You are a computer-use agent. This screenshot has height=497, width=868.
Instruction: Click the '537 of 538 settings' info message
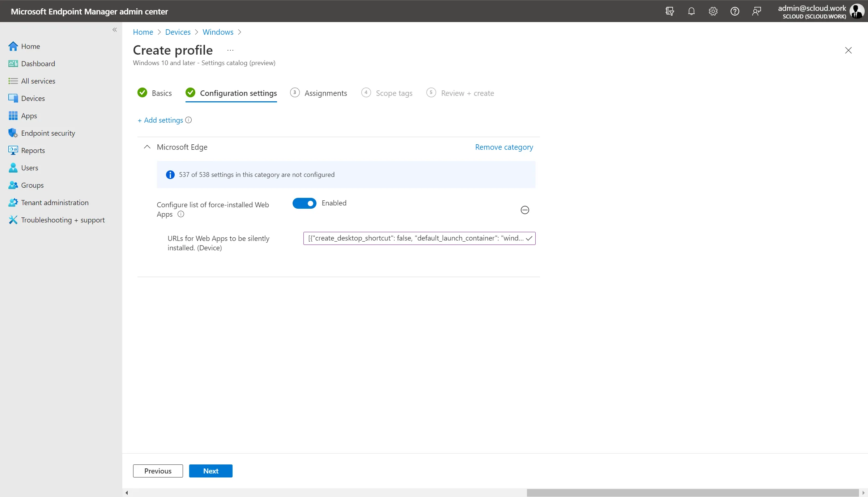tap(346, 175)
